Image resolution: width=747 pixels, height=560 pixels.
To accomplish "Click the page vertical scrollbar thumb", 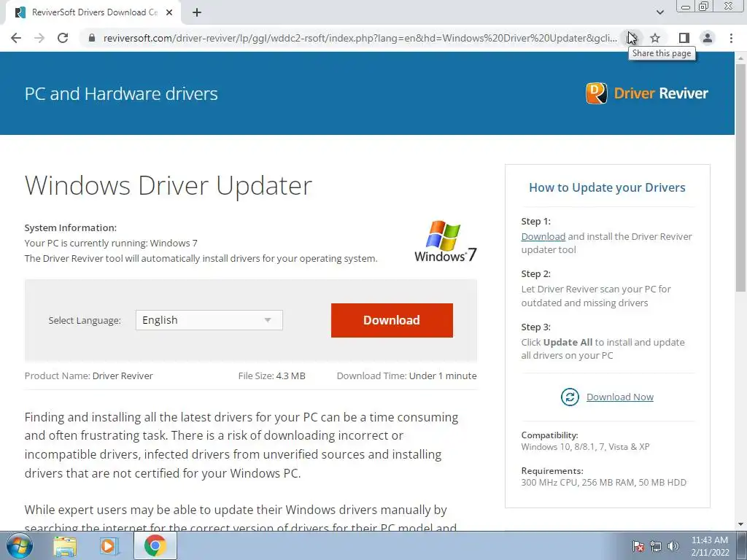I will 740,177.
